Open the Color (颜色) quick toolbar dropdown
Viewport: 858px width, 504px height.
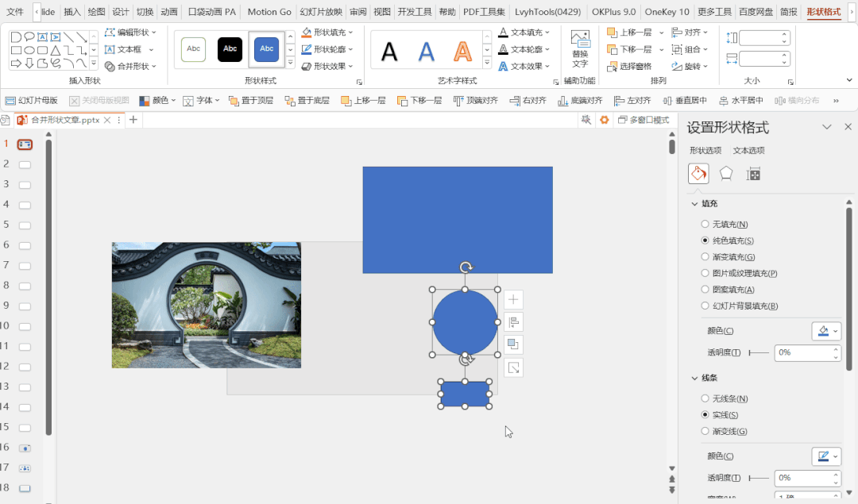pyautogui.click(x=157, y=101)
